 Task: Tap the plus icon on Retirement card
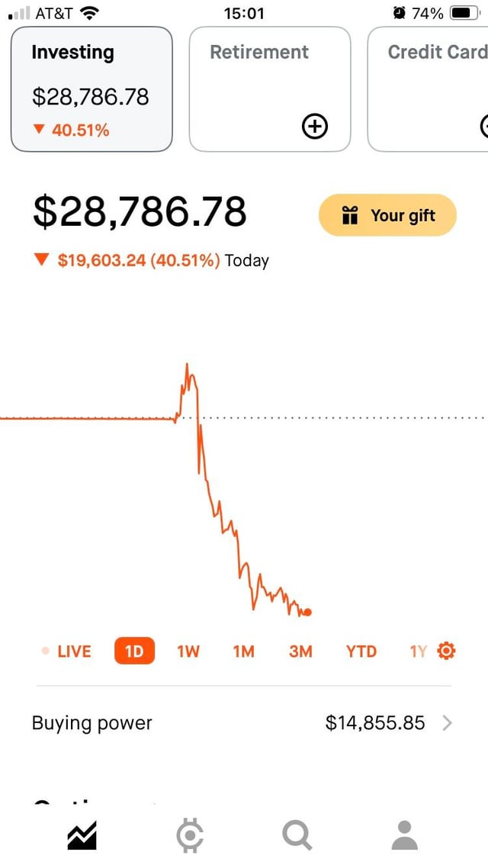(x=315, y=127)
